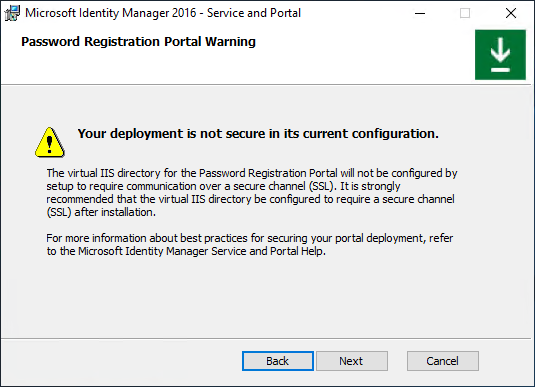
Task: Close the setup window with X
Action: (x=511, y=13)
